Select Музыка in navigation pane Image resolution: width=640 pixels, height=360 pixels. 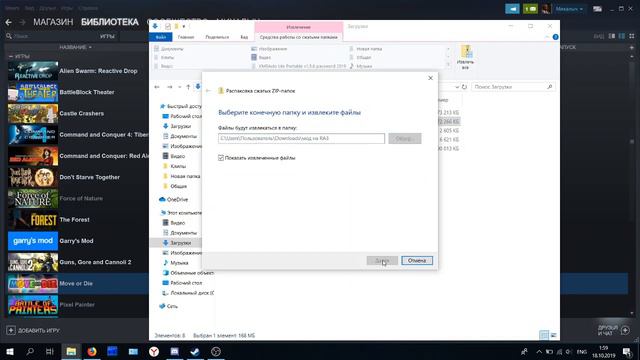179,263
